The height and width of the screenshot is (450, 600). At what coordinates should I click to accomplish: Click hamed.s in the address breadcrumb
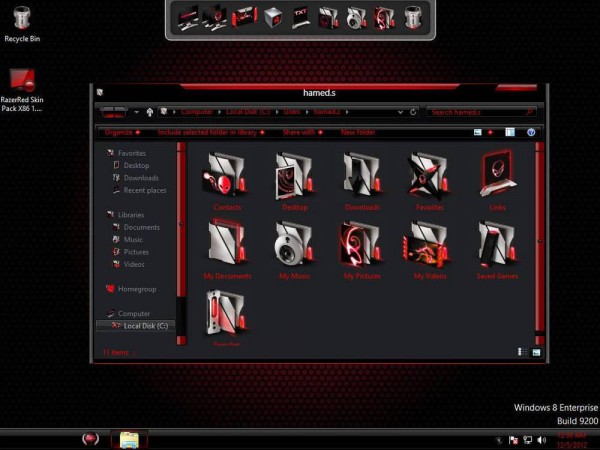click(327, 112)
